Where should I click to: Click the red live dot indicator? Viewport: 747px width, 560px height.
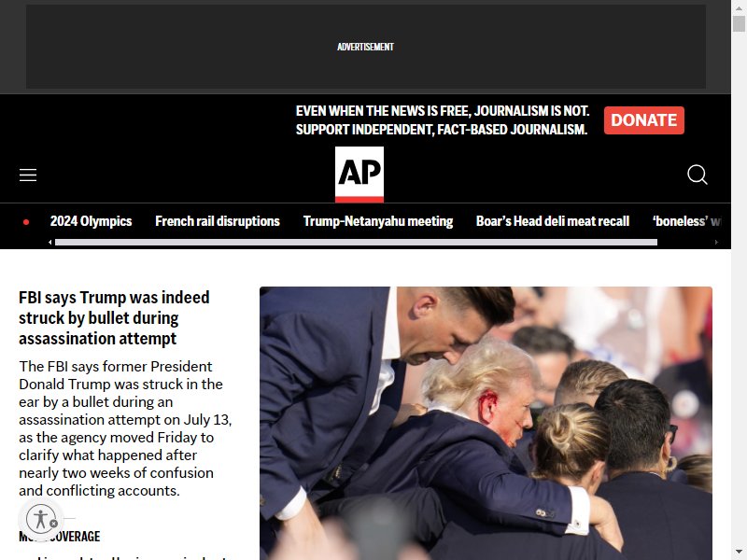pos(26,222)
